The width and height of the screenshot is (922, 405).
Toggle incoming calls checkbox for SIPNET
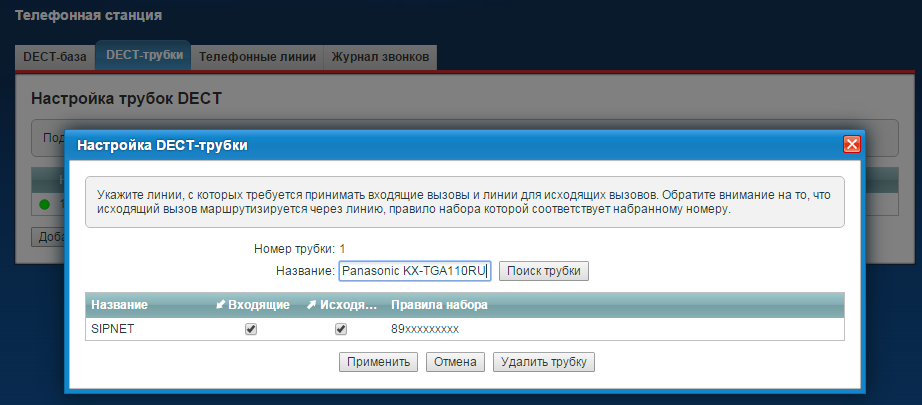pyautogui.click(x=251, y=329)
